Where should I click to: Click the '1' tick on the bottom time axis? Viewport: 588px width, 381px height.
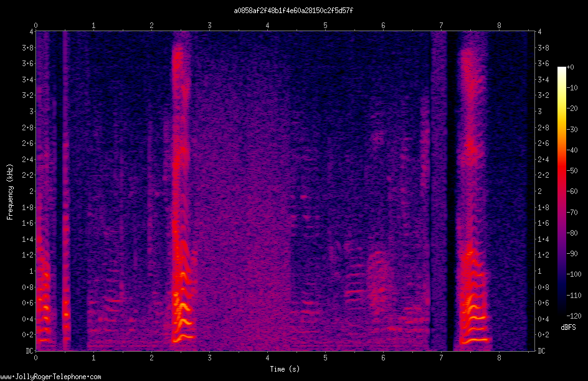[x=94, y=358]
